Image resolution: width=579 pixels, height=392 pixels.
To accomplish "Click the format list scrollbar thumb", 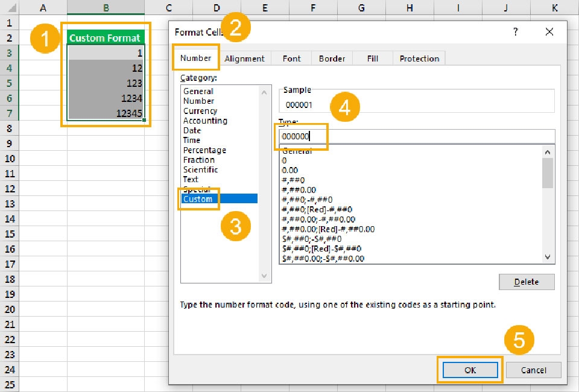I will pos(548,173).
